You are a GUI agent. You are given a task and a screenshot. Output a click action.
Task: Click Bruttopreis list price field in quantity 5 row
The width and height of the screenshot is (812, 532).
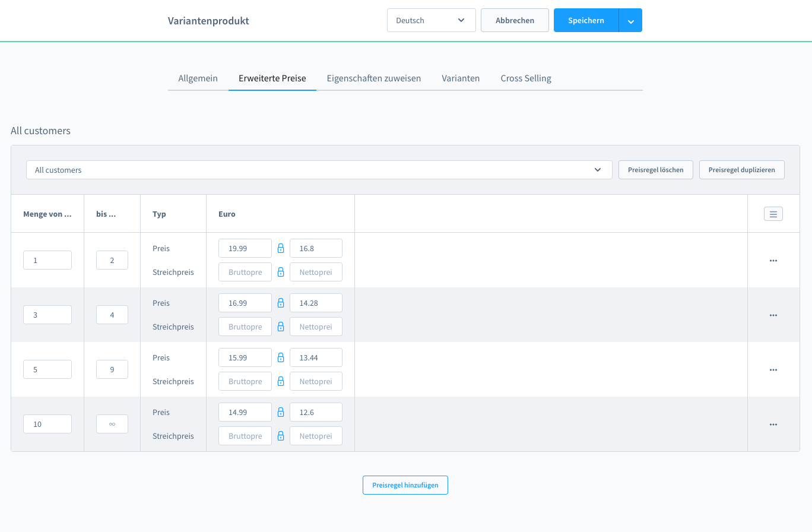point(245,381)
